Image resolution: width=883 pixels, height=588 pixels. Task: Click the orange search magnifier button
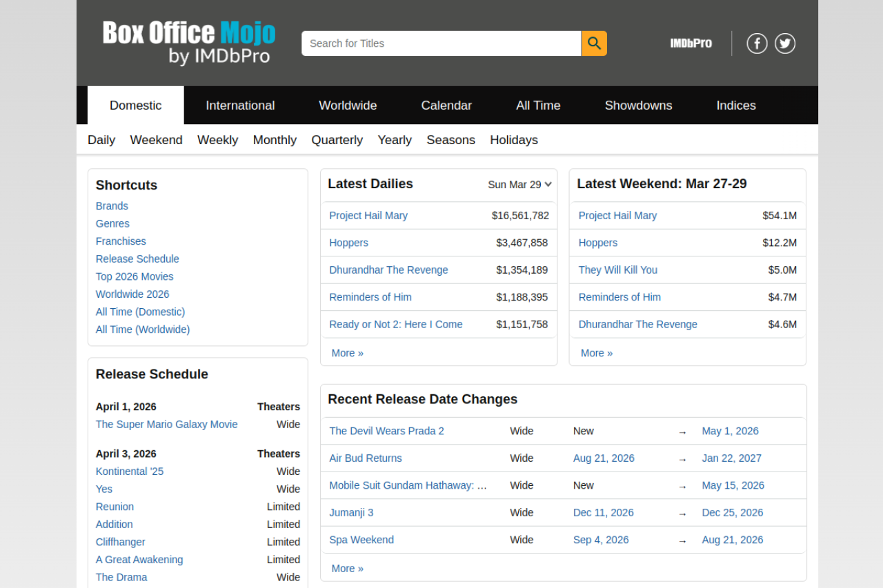point(594,43)
